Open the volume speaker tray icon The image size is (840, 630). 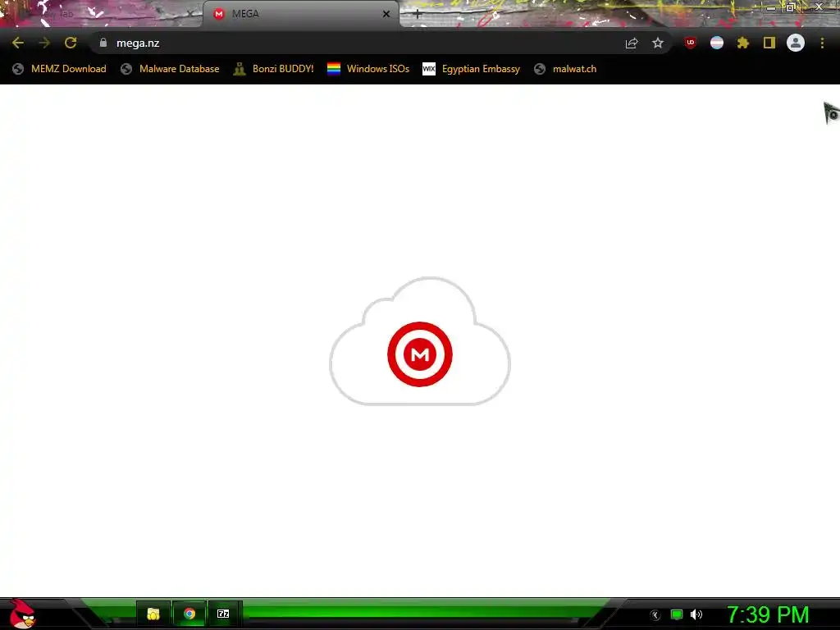pyautogui.click(x=696, y=614)
